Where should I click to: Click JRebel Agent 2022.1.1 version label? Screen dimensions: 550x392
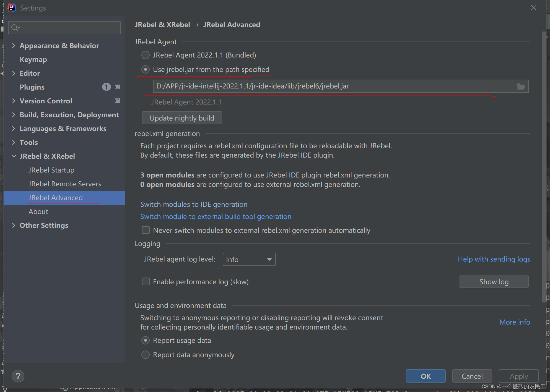click(x=186, y=102)
